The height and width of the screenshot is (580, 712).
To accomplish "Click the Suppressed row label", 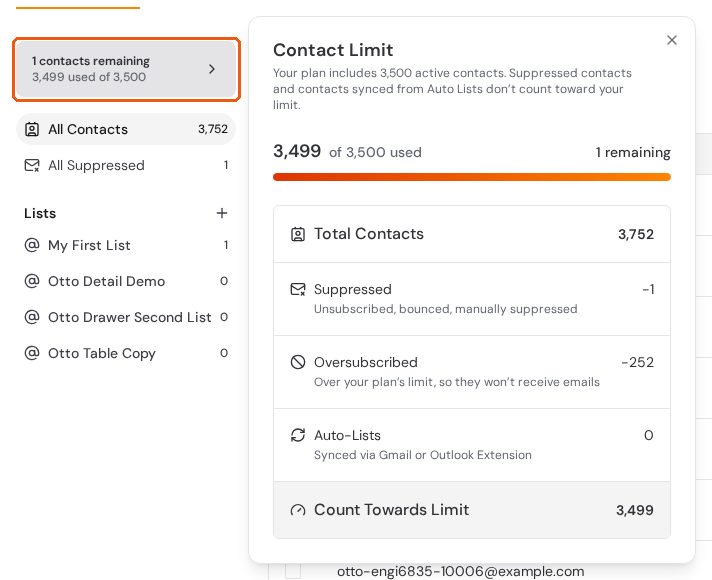I will pos(353,289).
